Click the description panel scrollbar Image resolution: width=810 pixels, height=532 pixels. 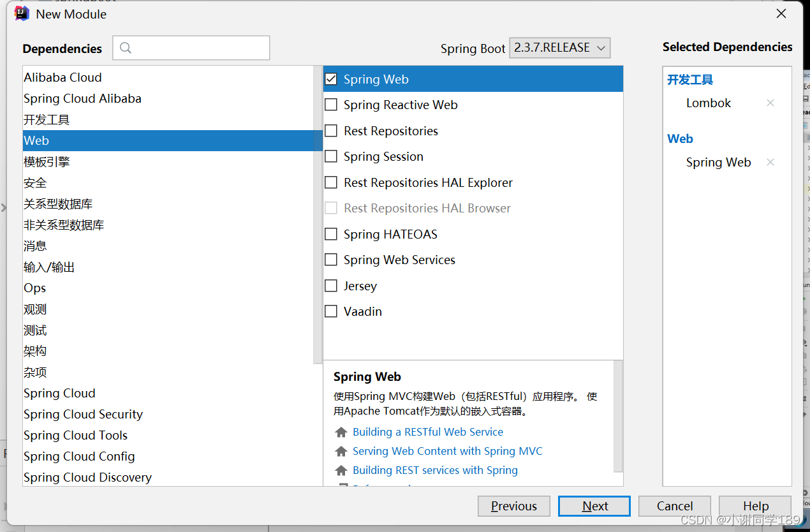tap(618, 416)
